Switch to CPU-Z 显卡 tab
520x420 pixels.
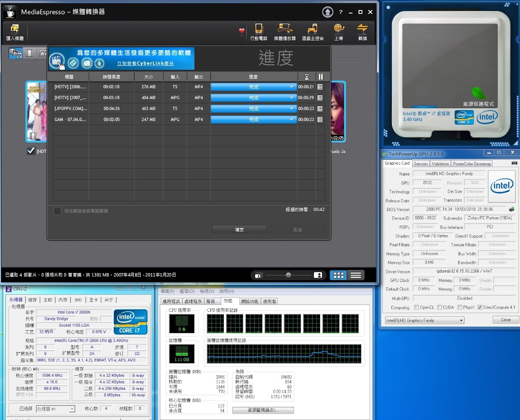(93, 300)
